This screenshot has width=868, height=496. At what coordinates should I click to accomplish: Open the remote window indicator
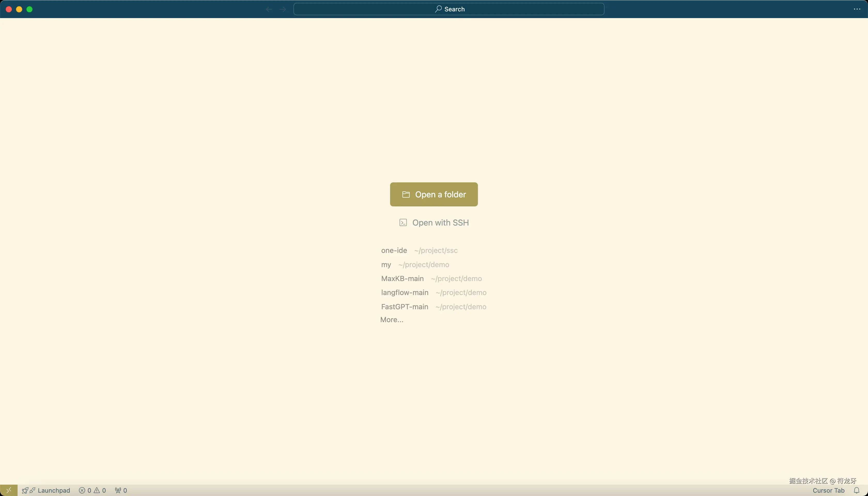pos(9,490)
